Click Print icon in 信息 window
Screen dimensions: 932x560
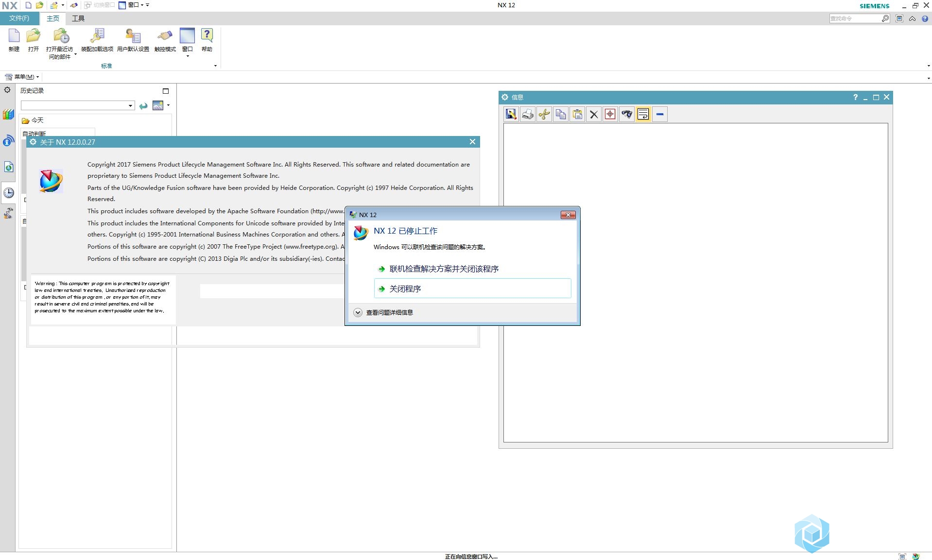[x=528, y=114]
